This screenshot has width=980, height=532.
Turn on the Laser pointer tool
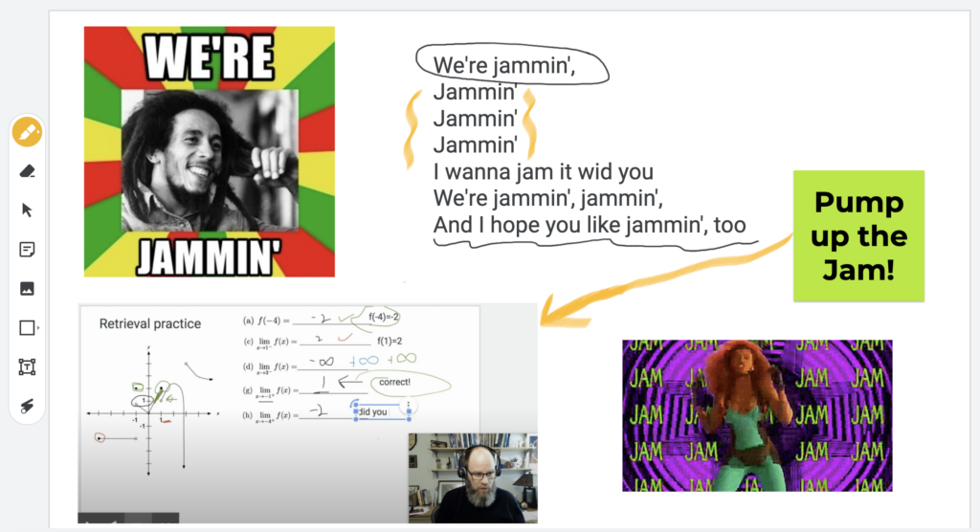[x=27, y=406]
